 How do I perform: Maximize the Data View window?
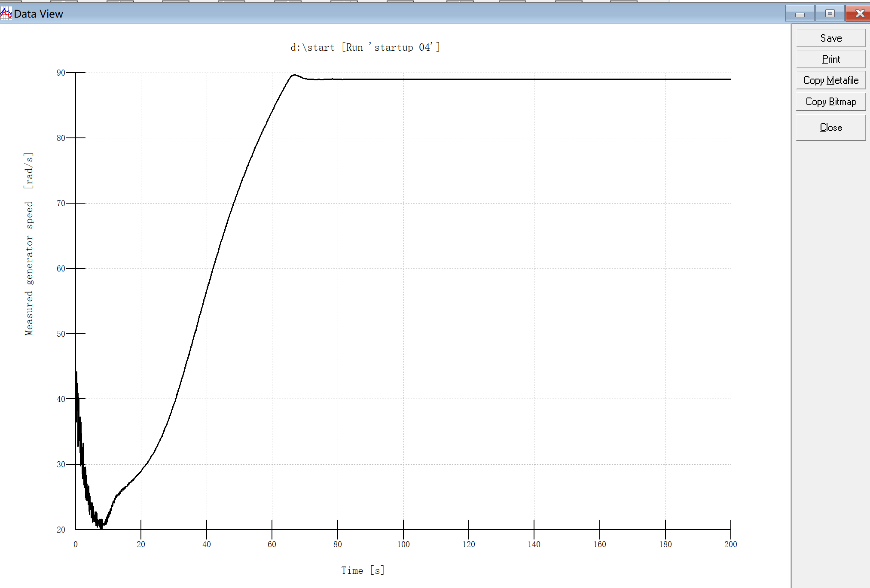click(x=830, y=13)
